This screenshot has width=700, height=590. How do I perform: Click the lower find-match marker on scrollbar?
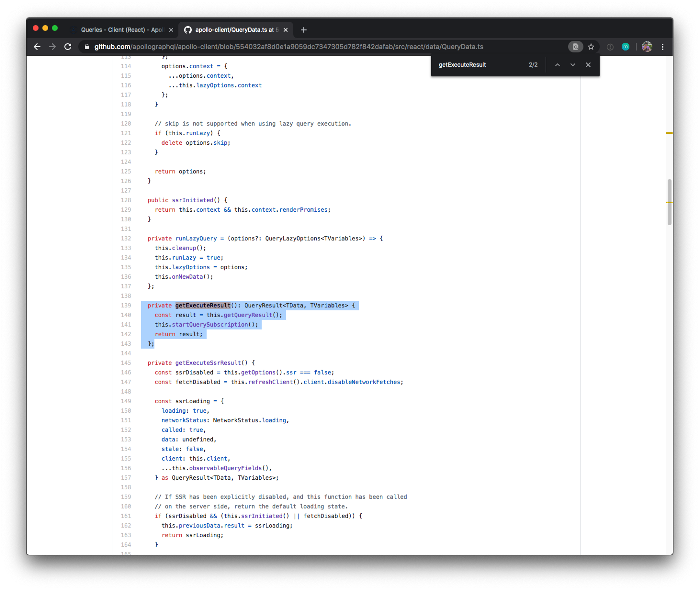[x=669, y=202]
